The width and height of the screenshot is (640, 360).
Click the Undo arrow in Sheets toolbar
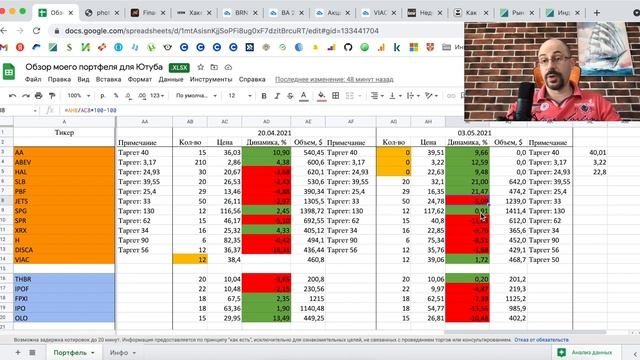[x=12, y=96]
